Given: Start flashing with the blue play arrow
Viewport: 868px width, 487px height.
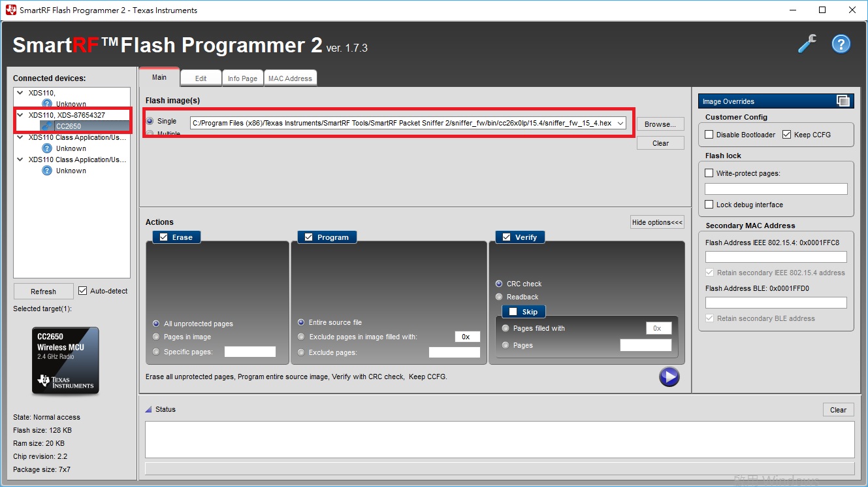Looking at the screenshot, I should [x=669, y=377].
